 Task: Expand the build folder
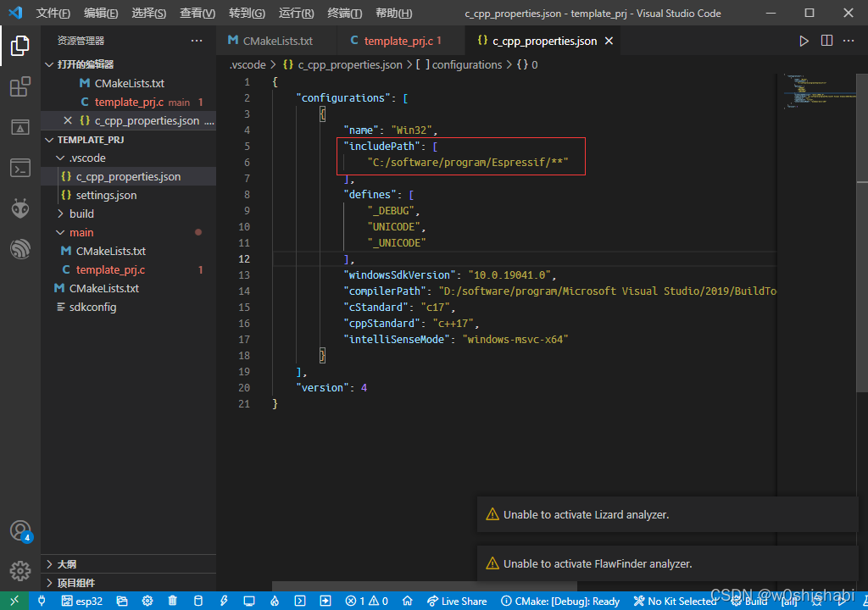click(x=129, y=213)
